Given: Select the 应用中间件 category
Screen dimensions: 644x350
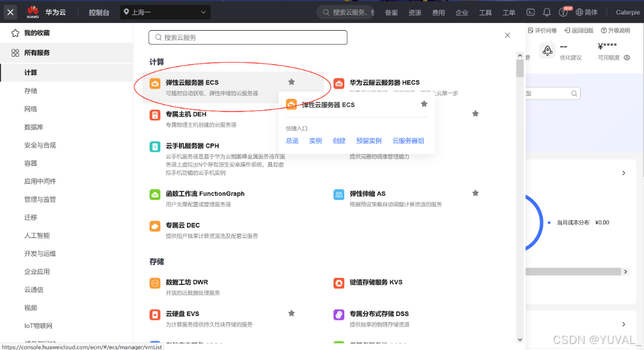Looking at the screenshot, I should pos(40,181).
